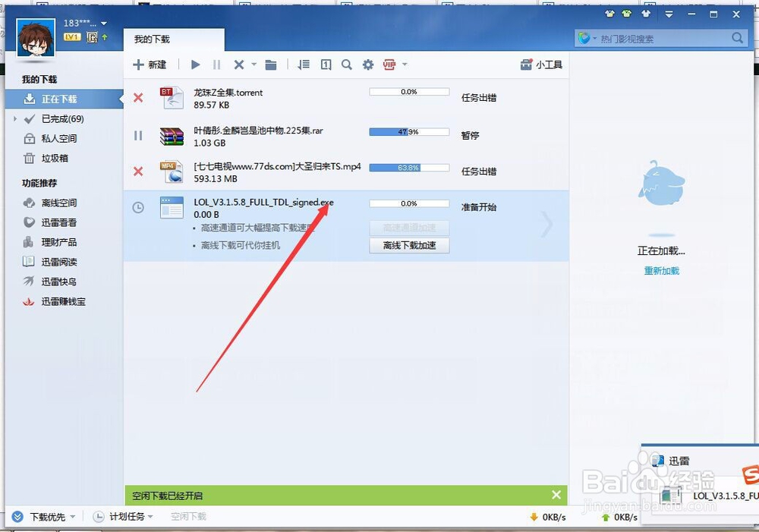Open 迅雷赚钱宝
Screen dimensions: 759x532
[55, 301]
